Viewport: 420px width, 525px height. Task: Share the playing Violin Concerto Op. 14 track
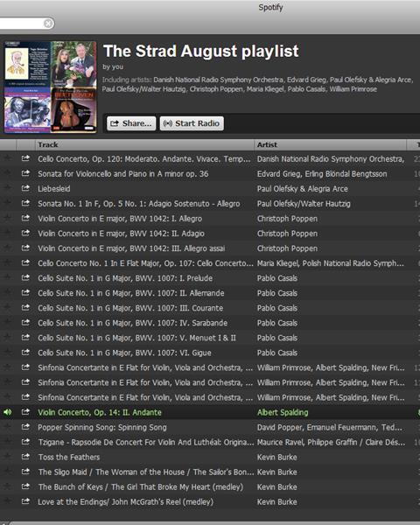[25, 411]
